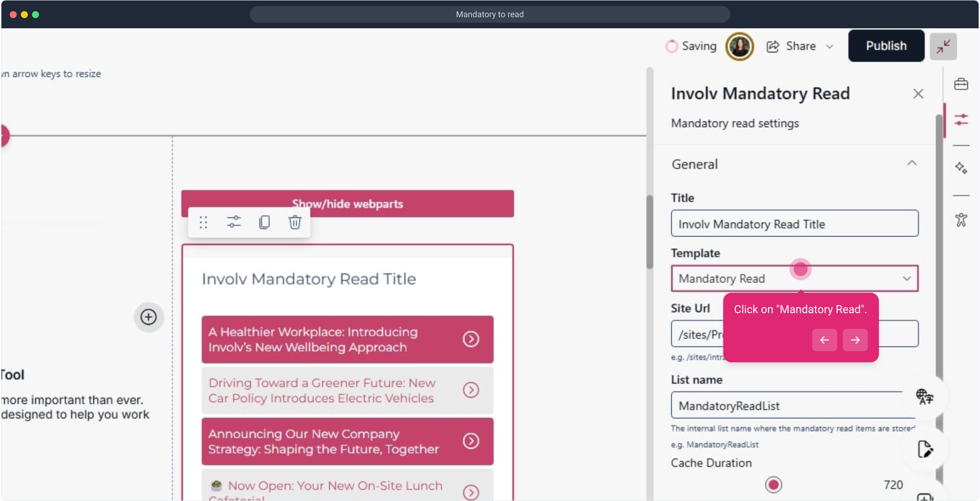Click the property panel scrollbar
Image resolution: width=980 pixels, height=501 pixels.
click(x=939, y=297)
